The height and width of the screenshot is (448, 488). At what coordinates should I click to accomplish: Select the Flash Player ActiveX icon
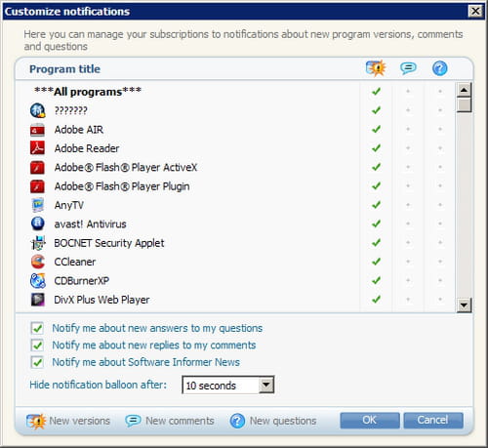[x=38, y=167]
